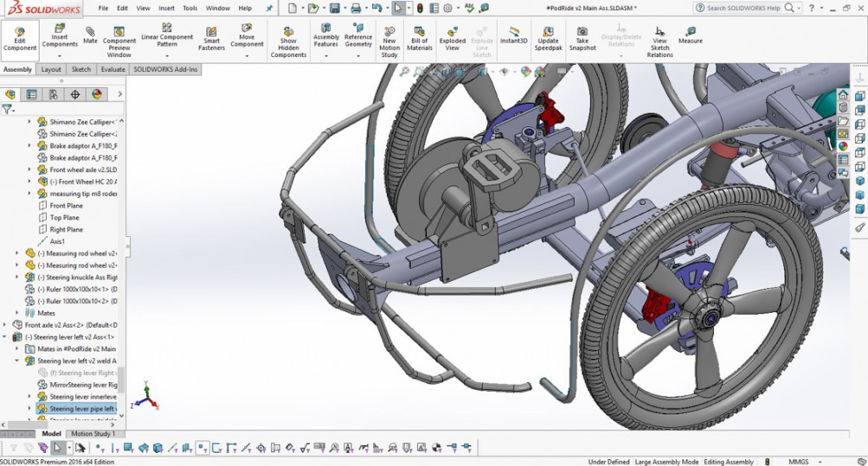Toggle the Filter Sketch Points icon

pos(203,448)
